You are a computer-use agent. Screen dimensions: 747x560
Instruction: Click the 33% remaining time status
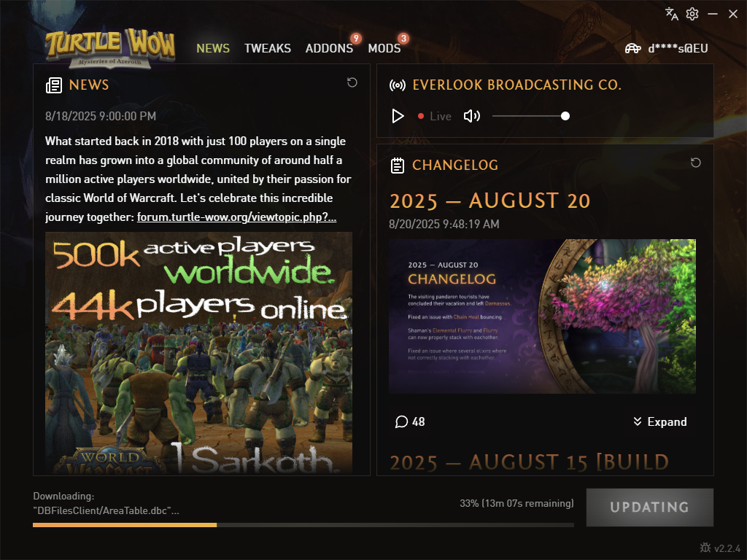[x=516, y=503]
